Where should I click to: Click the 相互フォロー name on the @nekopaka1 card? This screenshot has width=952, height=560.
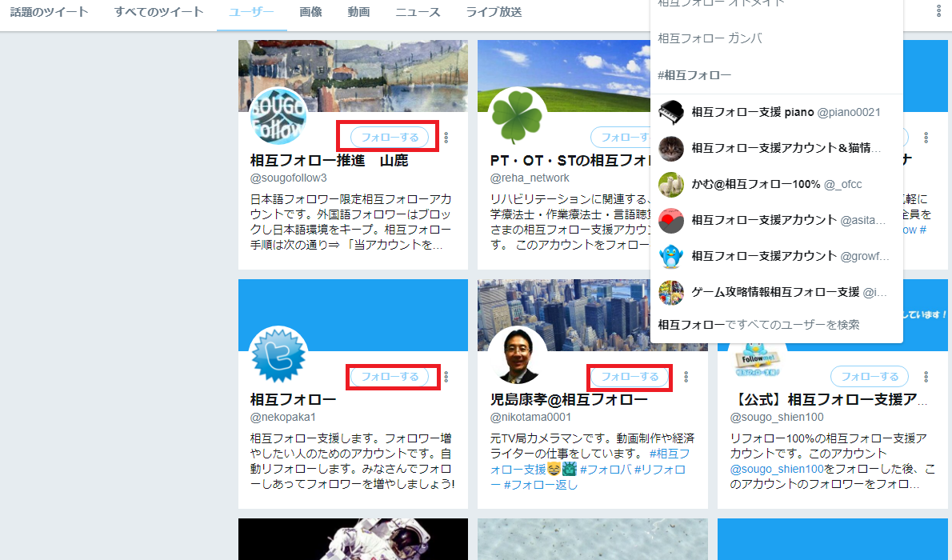click(x=294, y=400)
